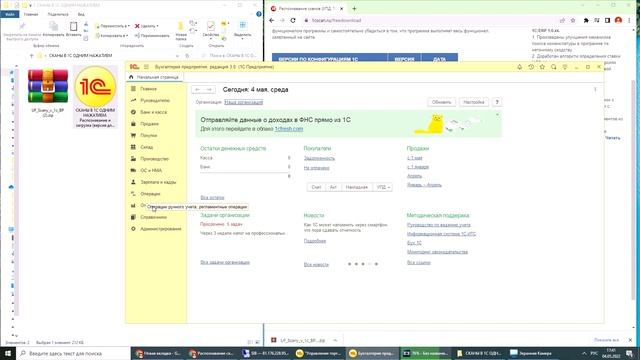Open the Windows Start button
Screen dimensions: 640x360
point(8,353)
